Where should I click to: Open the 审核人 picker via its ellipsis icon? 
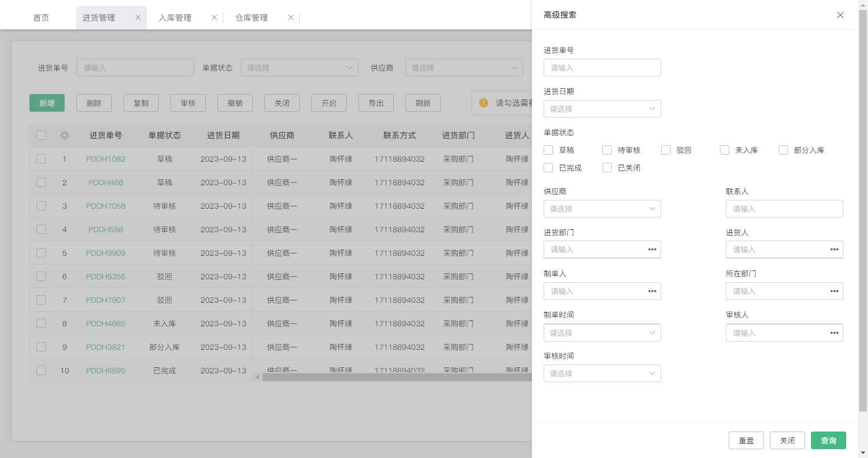point(835,333)
